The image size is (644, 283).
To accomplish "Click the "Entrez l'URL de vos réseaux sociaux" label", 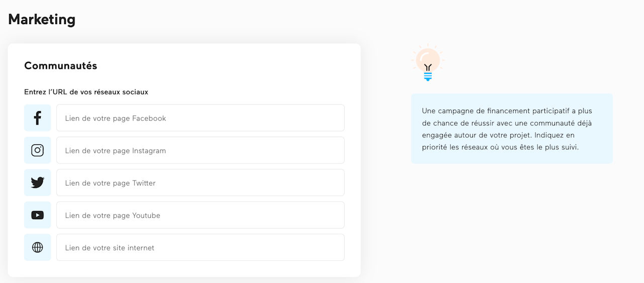I will point(86,92).
